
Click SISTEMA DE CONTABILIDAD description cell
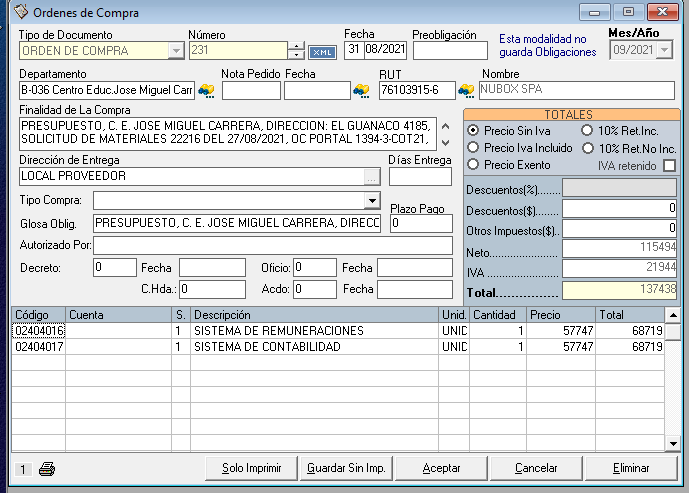(x=315, y=347)
